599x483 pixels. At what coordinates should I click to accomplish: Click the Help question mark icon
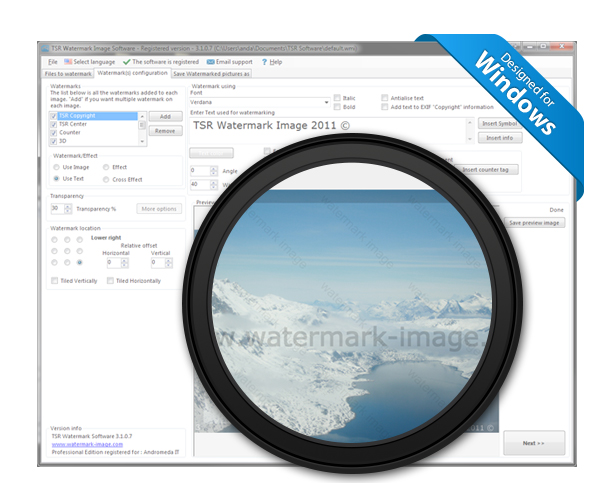264,62
